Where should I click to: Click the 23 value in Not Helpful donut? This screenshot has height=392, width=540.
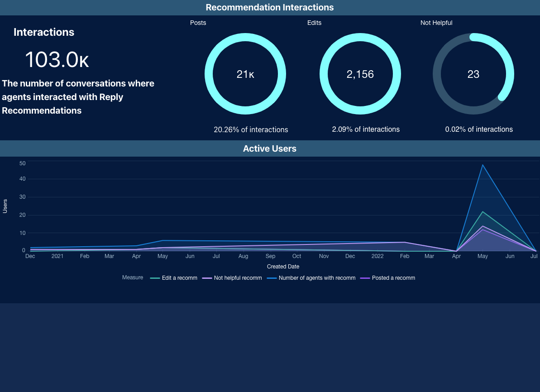473,75
